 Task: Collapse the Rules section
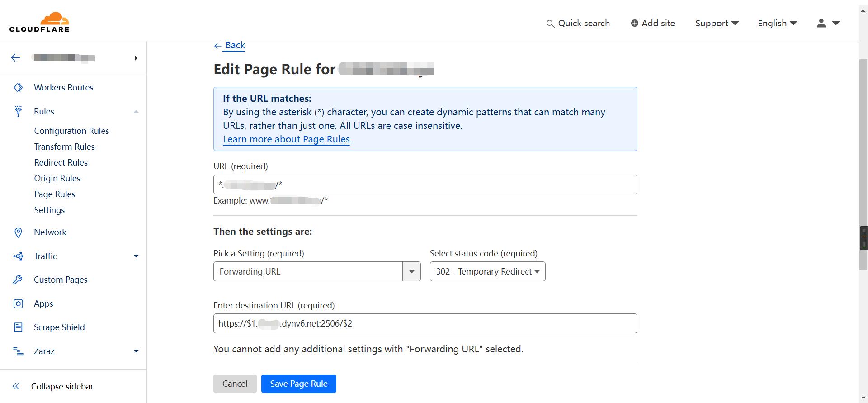(136, 112)
